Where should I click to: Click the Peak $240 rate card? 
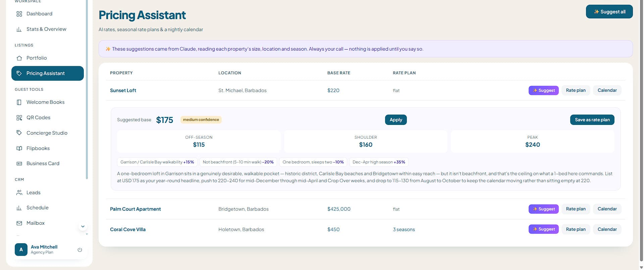(x=533, y=142)
